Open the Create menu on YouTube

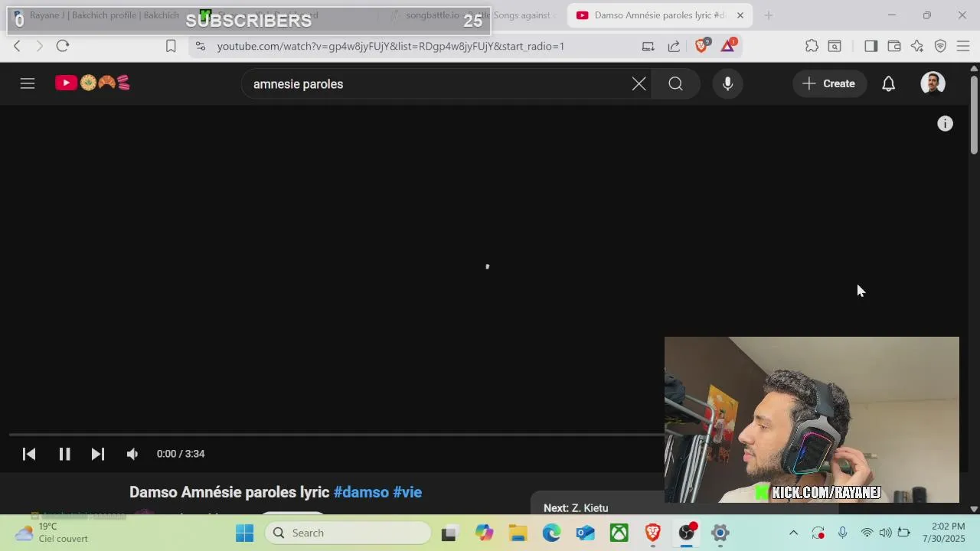(829, 83)
